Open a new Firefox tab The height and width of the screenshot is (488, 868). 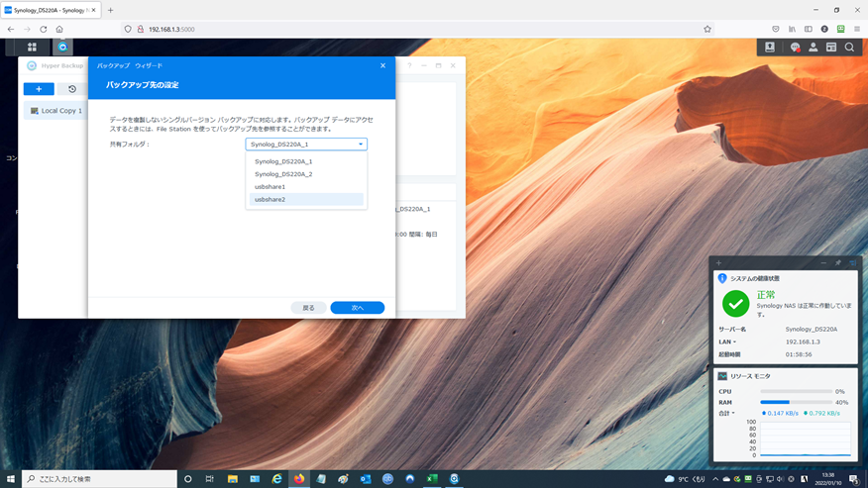pyautogui.click(x=111, y=10)
